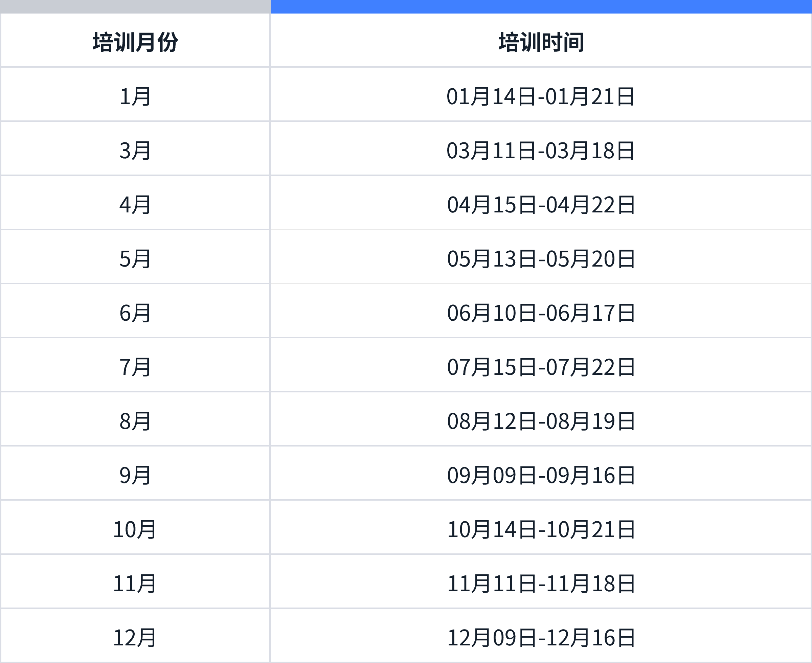
Task: Select the 10月 month cell
Action: [x=135, y=530]
